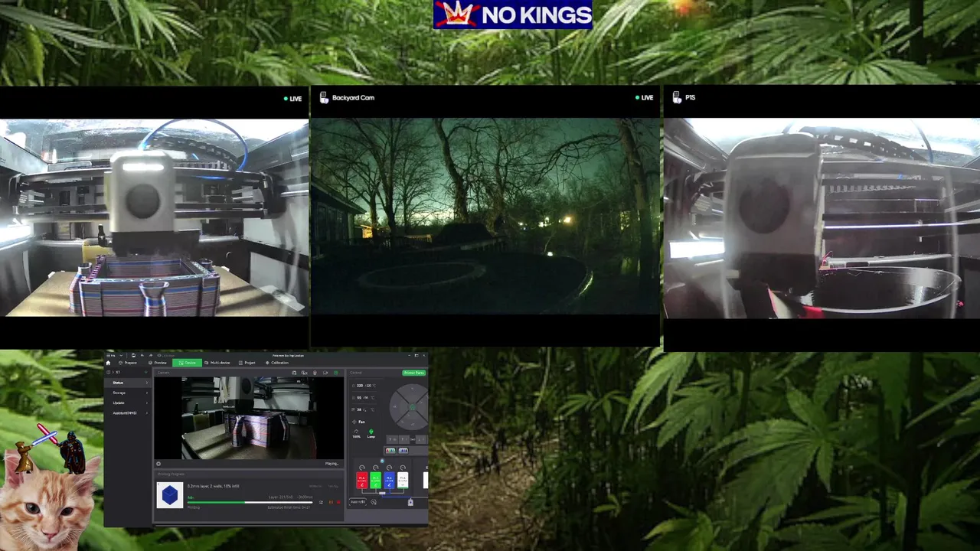Click the red recording status icon
Viewport: 980px width, 551px height.
315,373
